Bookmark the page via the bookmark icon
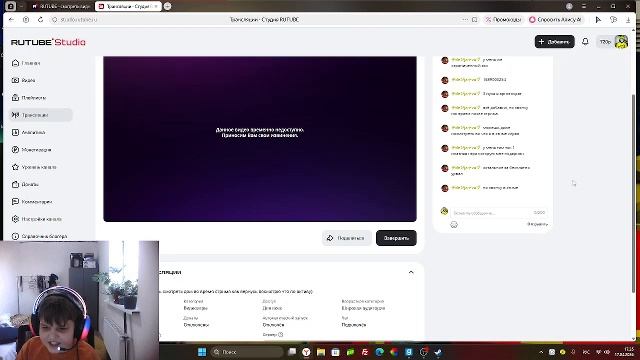640x360 pixels. 474,20
